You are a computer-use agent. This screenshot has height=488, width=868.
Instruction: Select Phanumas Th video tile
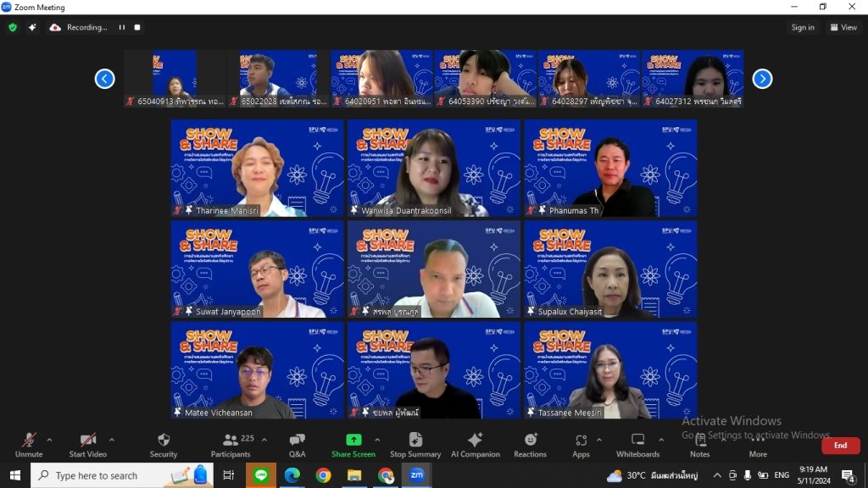(610, 169)
